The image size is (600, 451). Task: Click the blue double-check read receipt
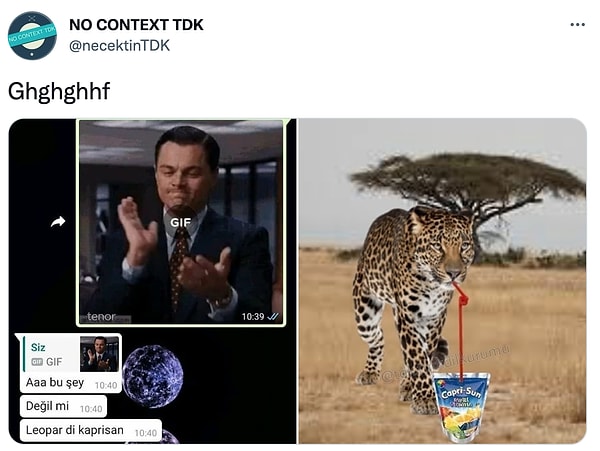(x=273, y=317)
